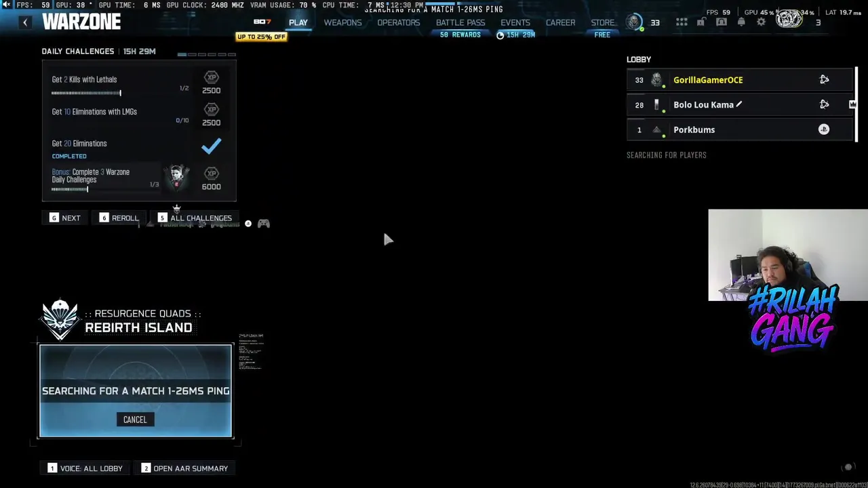
Task: Click the Store FREE label
Action: [x=602, y=35]
